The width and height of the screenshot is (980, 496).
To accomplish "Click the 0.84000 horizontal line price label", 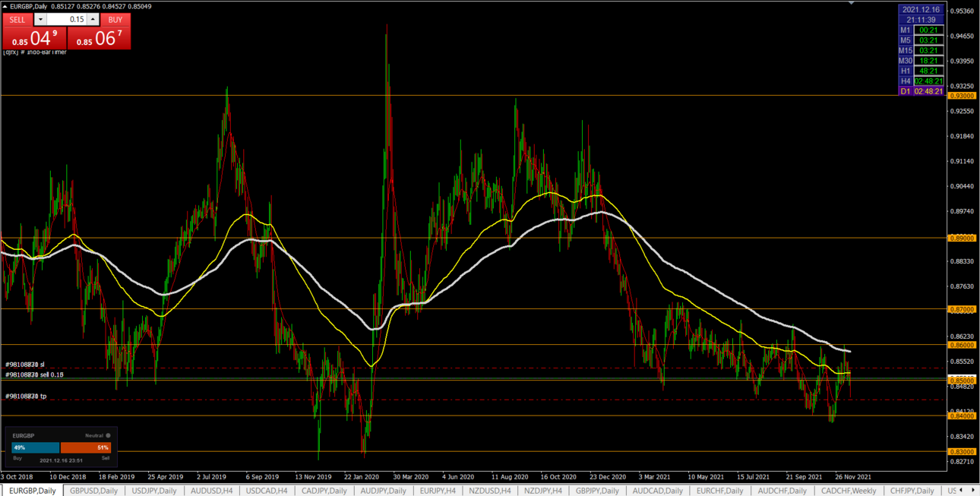I will tap(962, 415).
